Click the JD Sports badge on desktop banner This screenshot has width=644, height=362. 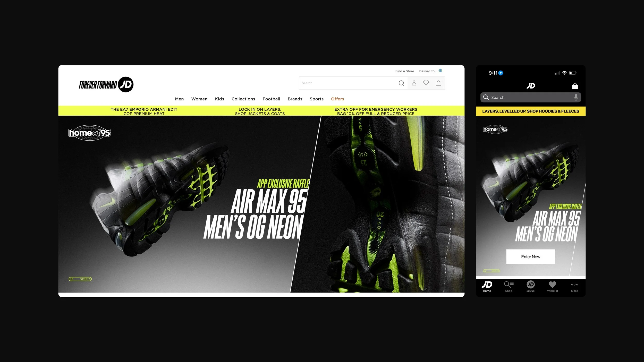(x=80, y=279)
